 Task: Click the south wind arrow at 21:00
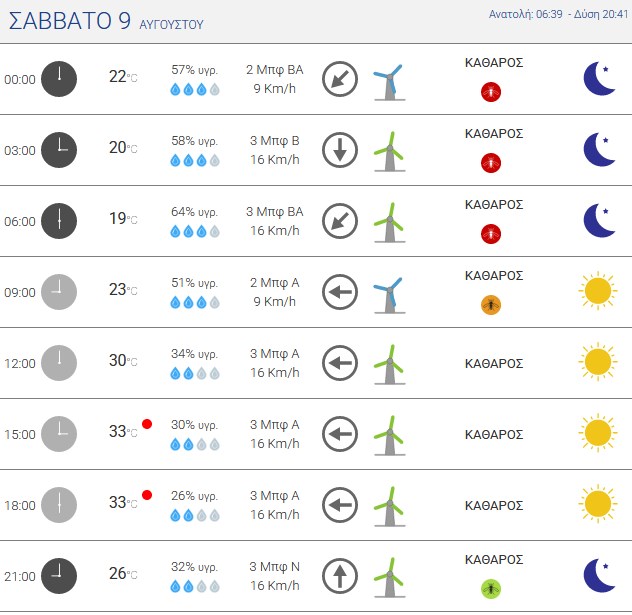click(340, 576)
